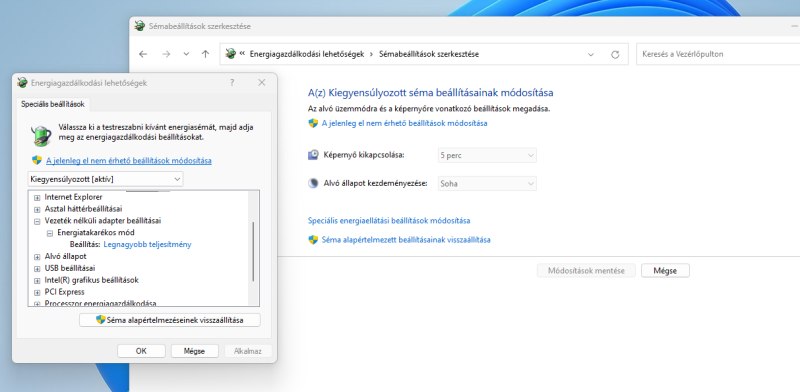This screenshot has height=392, width=800.
Task: Select Asztal háttérbeállításai tree item
Action: coord(84,209)
